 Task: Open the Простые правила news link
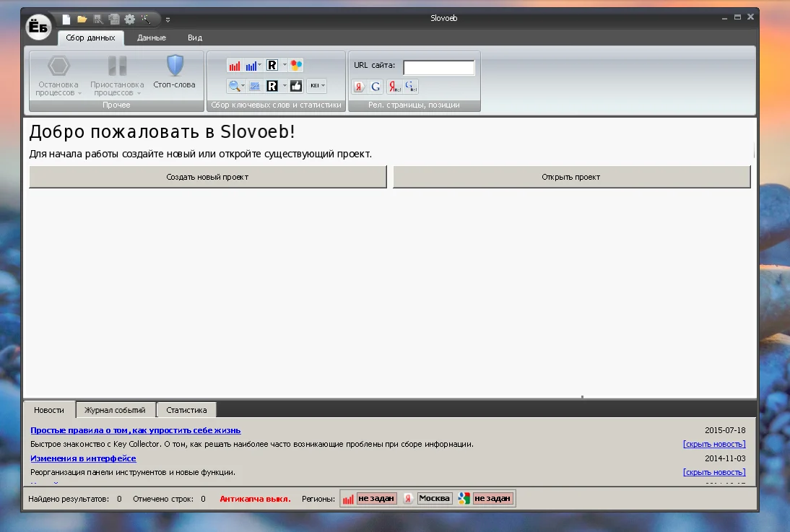coord(136,430)
